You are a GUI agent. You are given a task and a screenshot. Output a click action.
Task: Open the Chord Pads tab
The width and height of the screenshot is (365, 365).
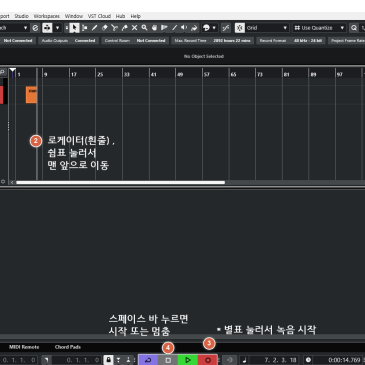click(x=68, y=347)
